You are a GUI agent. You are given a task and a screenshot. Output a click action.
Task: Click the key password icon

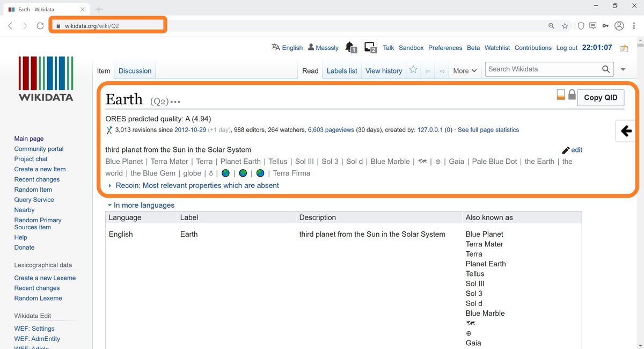[606, 26]
